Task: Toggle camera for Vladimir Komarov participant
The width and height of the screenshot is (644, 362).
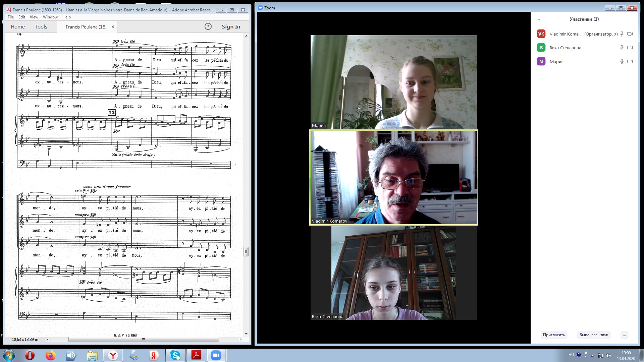Action: pyautogui.click(x=630, y=34)
